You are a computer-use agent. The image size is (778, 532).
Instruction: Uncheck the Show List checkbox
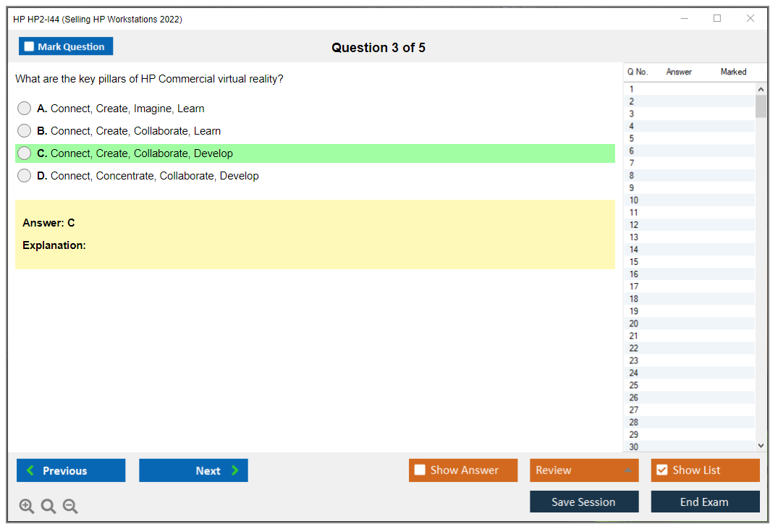pyautogui.click(x=661, y=470)
